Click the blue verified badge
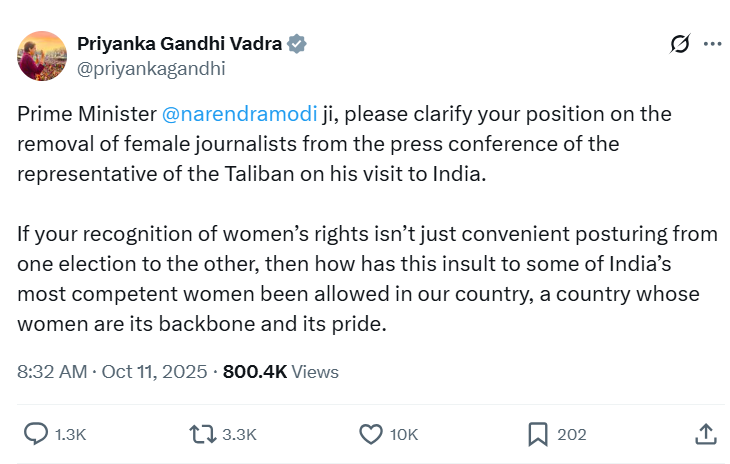The width and height of the screenshot is (730, 464). (x=297, y=44)
